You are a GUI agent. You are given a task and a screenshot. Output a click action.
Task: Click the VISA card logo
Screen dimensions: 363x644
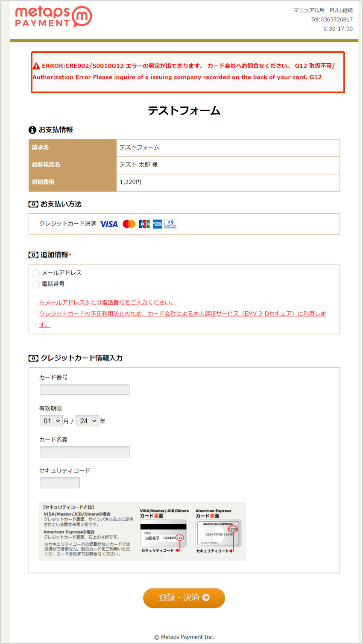(x=109, y=224)
